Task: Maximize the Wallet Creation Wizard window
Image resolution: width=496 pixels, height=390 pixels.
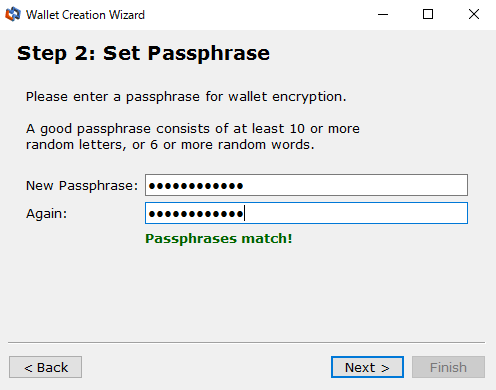Action: (428, 14)
